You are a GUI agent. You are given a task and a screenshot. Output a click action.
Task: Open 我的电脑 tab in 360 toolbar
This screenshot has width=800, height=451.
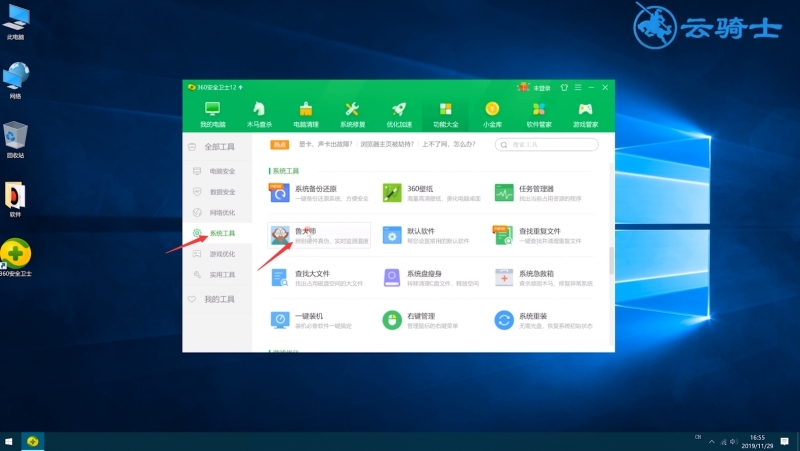[x=212, y=114]
